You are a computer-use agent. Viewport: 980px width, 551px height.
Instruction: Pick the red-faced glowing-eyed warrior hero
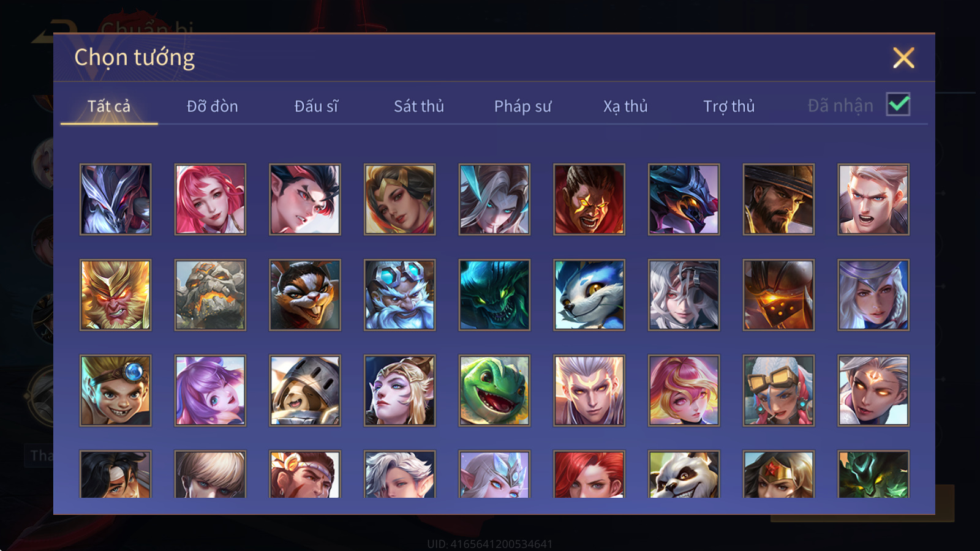(x=589, y=199)
